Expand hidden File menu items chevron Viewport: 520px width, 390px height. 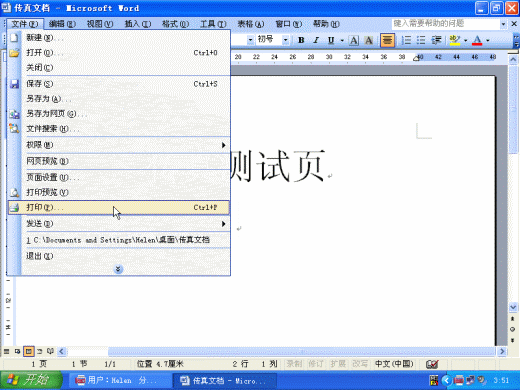tap(118, 269)
